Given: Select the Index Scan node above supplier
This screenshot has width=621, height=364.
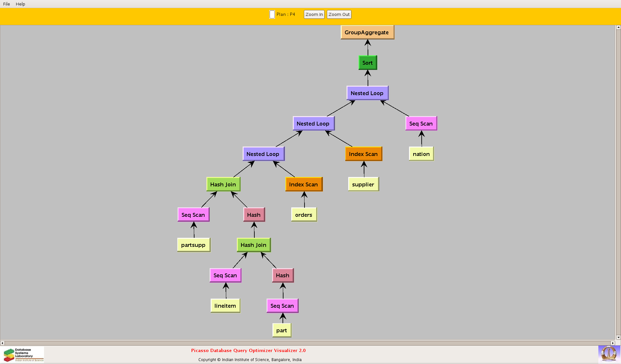Looking at the screenshot, I should click(x=363, y=154).
